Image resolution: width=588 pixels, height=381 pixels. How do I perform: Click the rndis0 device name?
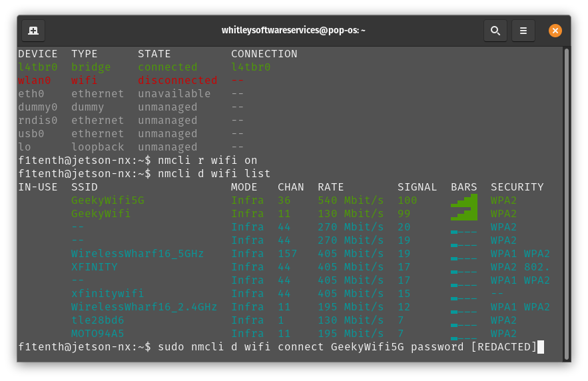click(37, 120)
